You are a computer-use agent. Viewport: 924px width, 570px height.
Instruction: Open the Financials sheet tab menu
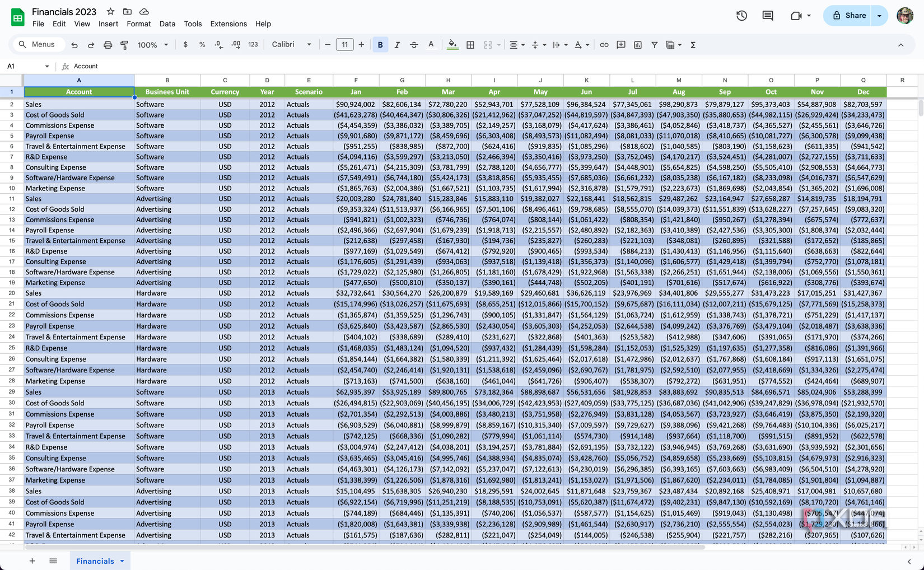[x=121, y=560]
